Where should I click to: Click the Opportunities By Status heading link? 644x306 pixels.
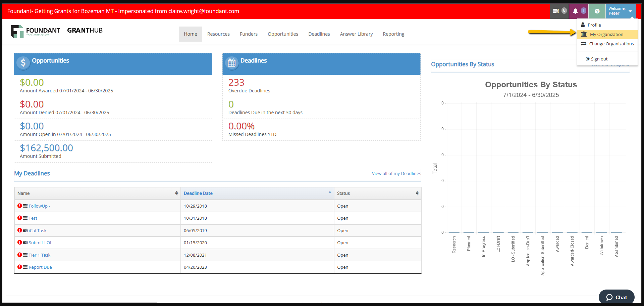[463, 64]
